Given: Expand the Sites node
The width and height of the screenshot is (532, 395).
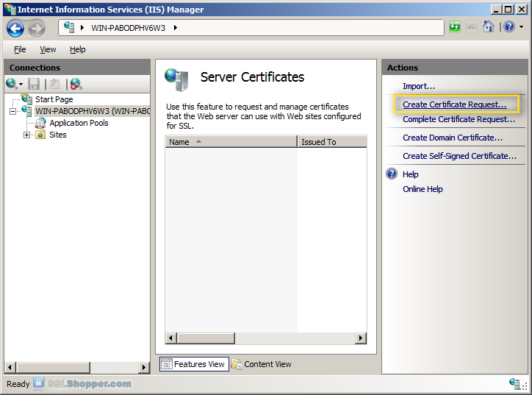Looking at the screenshot, I should 26,135.
